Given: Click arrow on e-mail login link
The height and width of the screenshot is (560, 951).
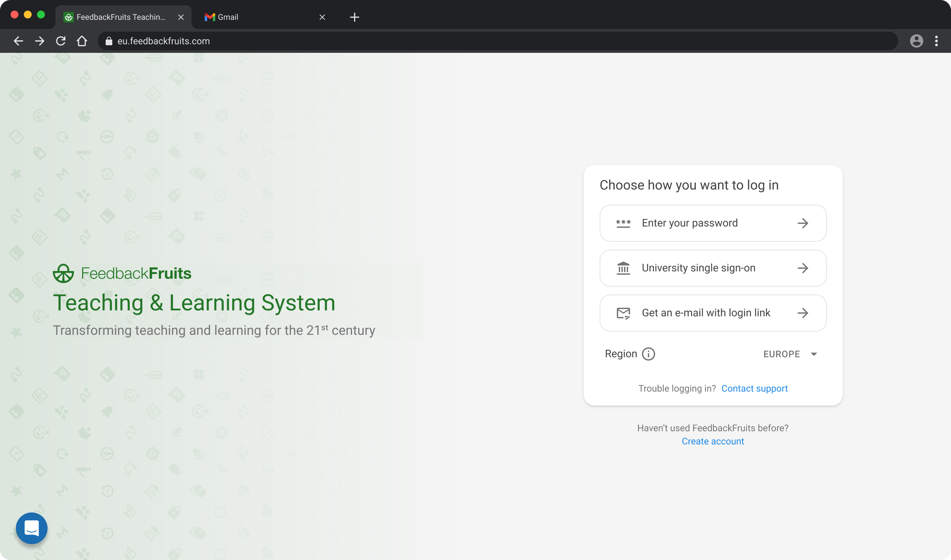Looking at the screenshot, I should 803,313.
